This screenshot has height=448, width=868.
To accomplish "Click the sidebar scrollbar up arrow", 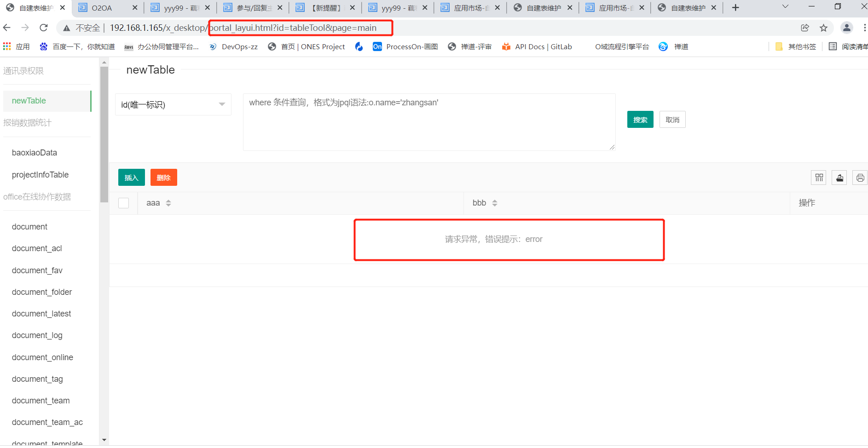I will 104,62.
